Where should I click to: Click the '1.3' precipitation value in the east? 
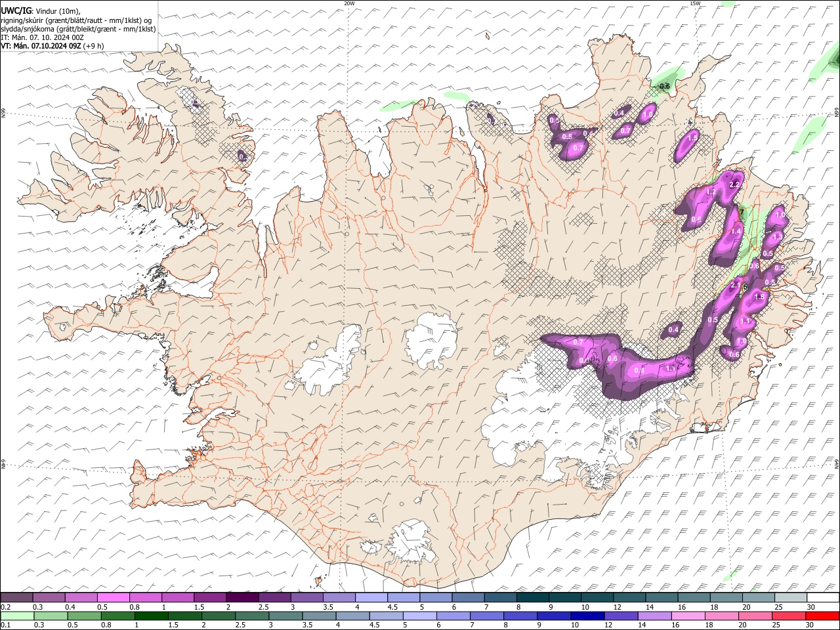coord(778,236)
